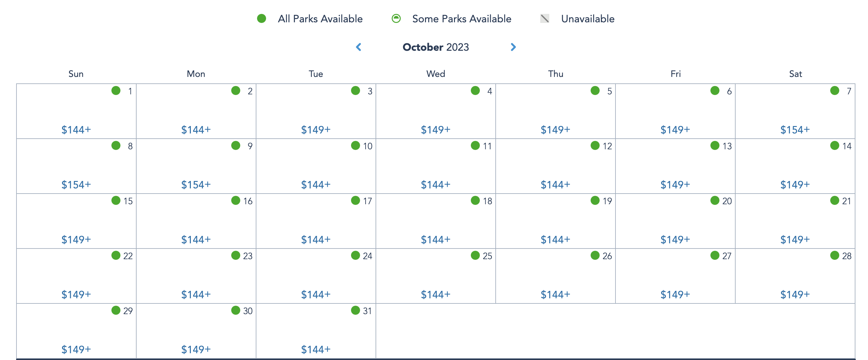Click the Unavailable legend icon
Image resolution: width=868 pixels, height=360 pixels.
pyautogui.click(x=544, y=18)
